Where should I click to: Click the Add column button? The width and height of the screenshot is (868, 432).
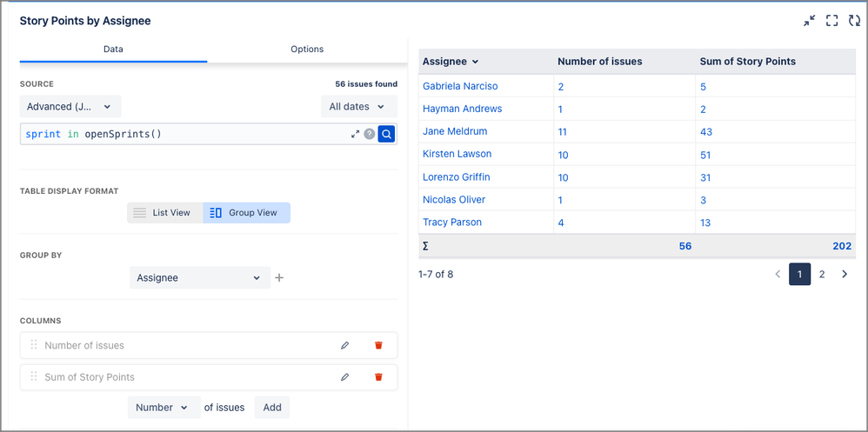pos(272,407)
